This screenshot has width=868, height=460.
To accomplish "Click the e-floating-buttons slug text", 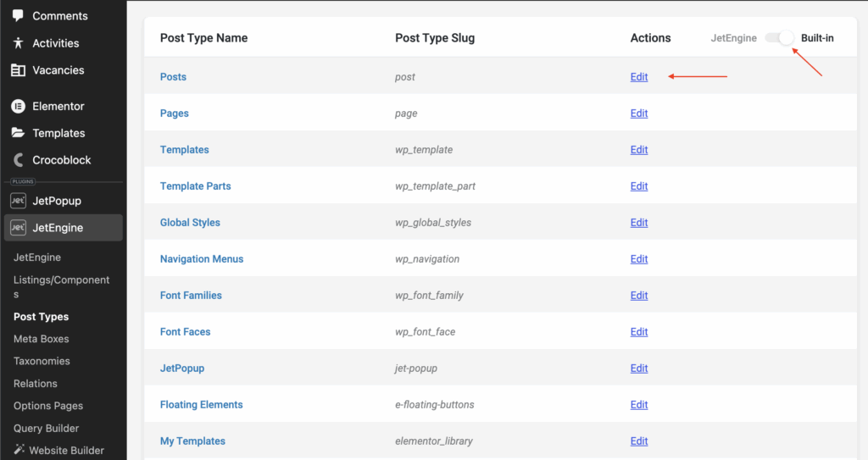I will click(435, 405).
